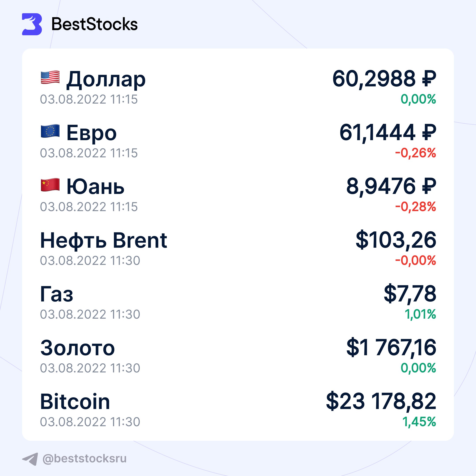Click the Золото commodity label

coord(78,348)
